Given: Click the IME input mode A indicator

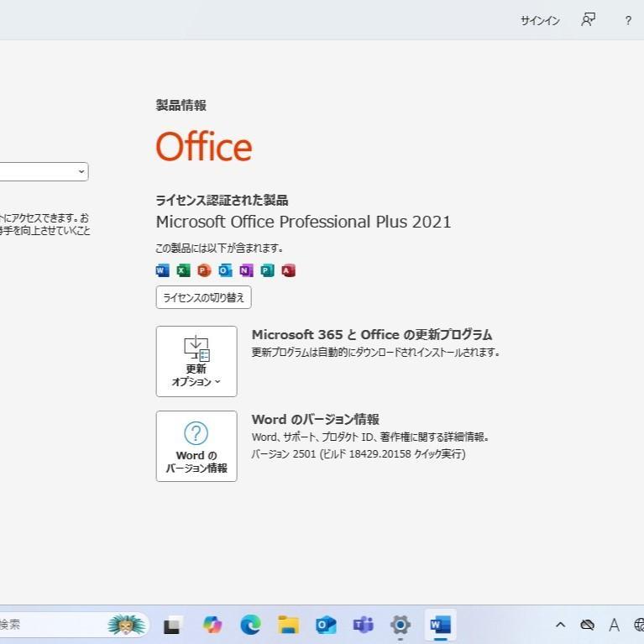Looking at the screenshot, I should click(615, 625).
